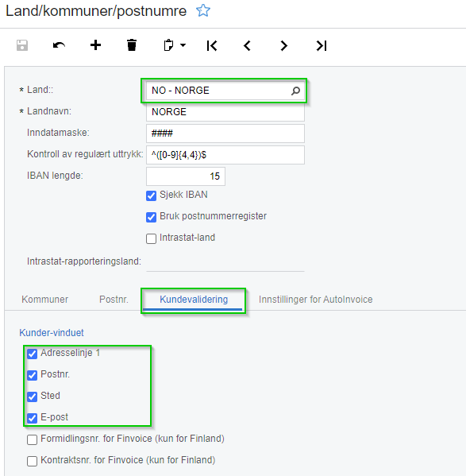Uncheck Sjekk IBAN checkbox
Viewport: 466px width, 476px height.
152,195
